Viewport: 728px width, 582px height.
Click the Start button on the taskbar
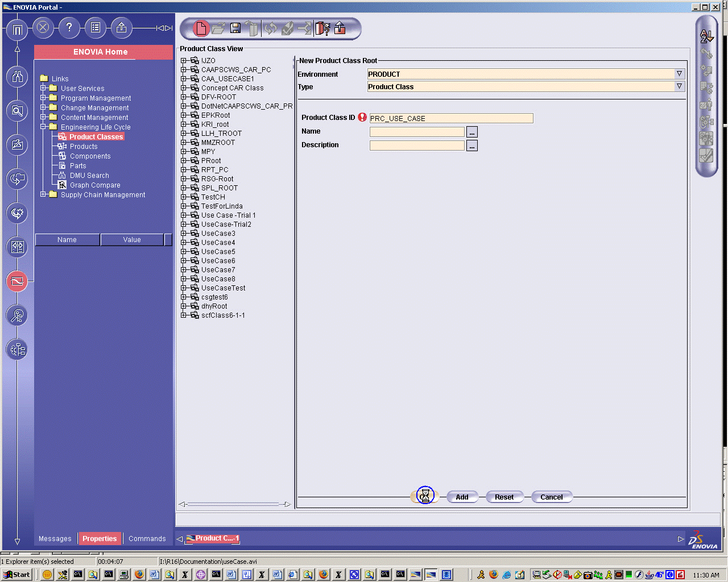tap(16, 575)
